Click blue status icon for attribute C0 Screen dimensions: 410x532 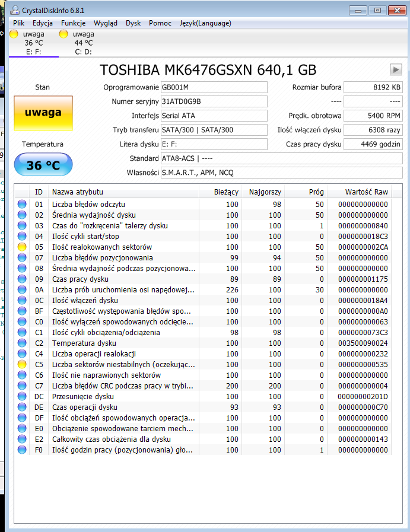click(x=22, y=321)
